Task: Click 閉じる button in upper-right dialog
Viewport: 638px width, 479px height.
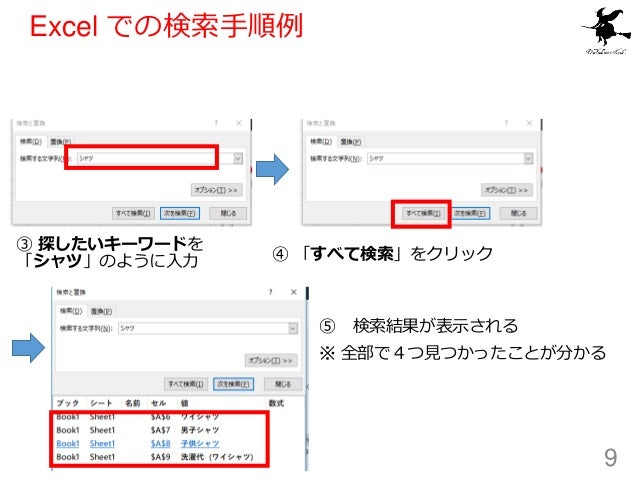Action: [x=518, y=213]
